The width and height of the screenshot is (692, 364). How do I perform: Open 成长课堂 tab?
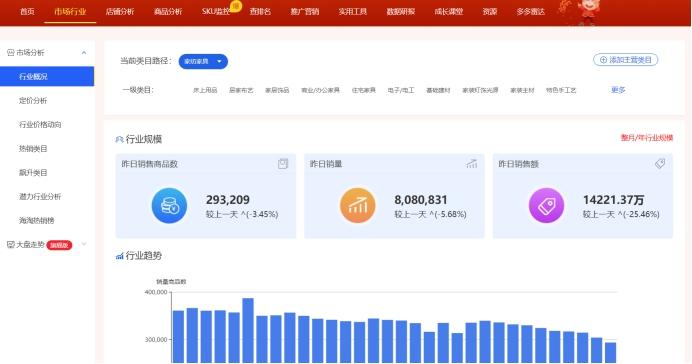tap(448, 12)
